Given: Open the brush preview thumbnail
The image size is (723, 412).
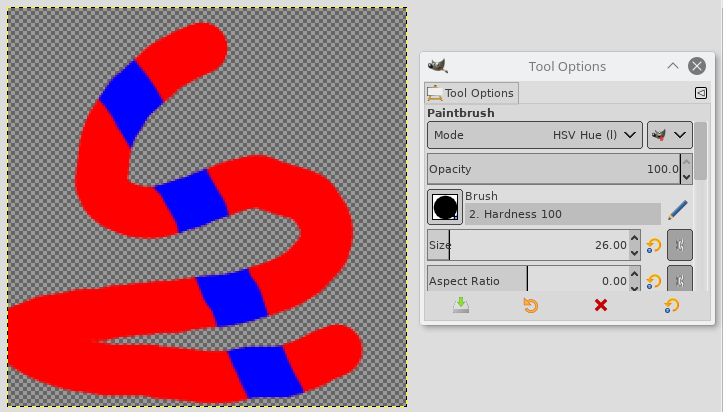Looking at the screenshot, I should (445, 207).
